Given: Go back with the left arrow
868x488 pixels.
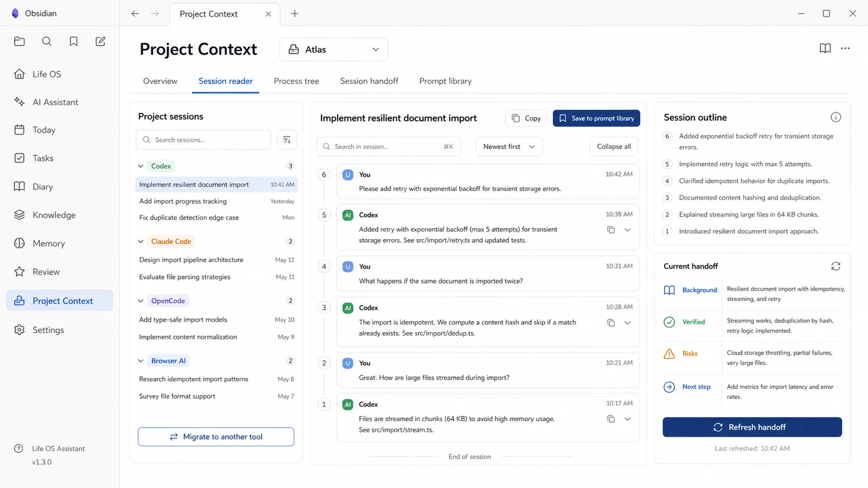Looking at the screenshot, I should click(135, 14).
